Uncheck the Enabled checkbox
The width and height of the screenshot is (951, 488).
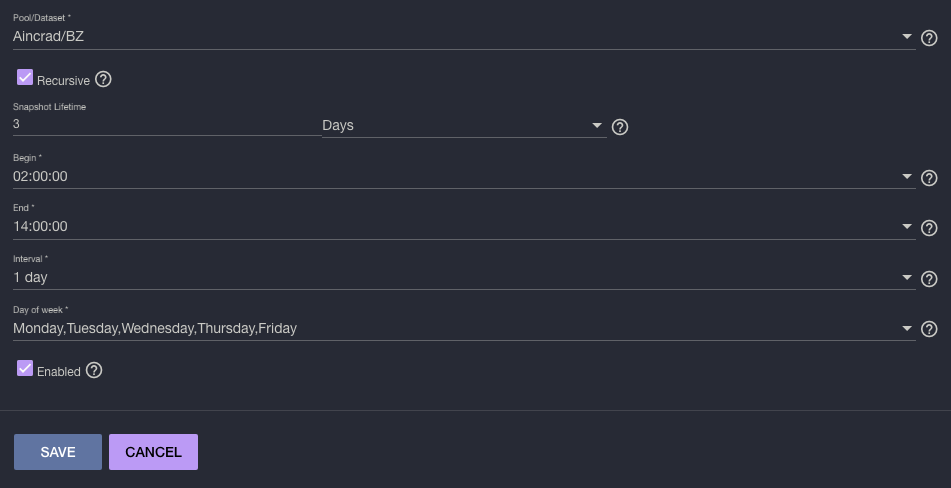click(x=25, y=368)
